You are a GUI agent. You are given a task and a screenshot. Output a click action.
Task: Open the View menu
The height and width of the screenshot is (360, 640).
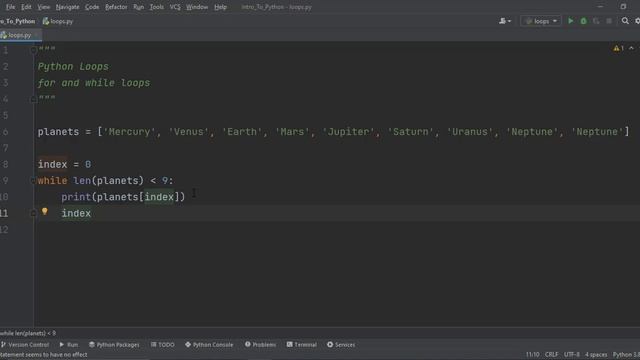[44, 7]
